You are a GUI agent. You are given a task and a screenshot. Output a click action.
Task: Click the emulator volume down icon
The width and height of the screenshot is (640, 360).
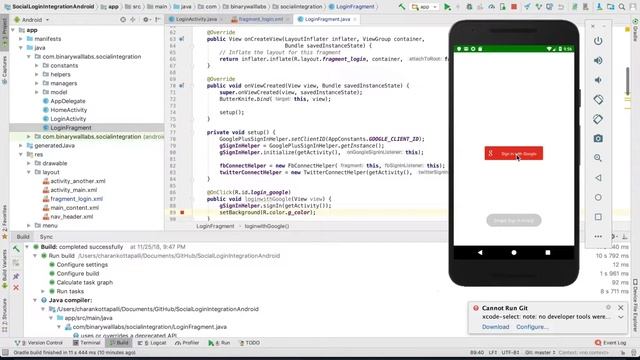point(598,80)
